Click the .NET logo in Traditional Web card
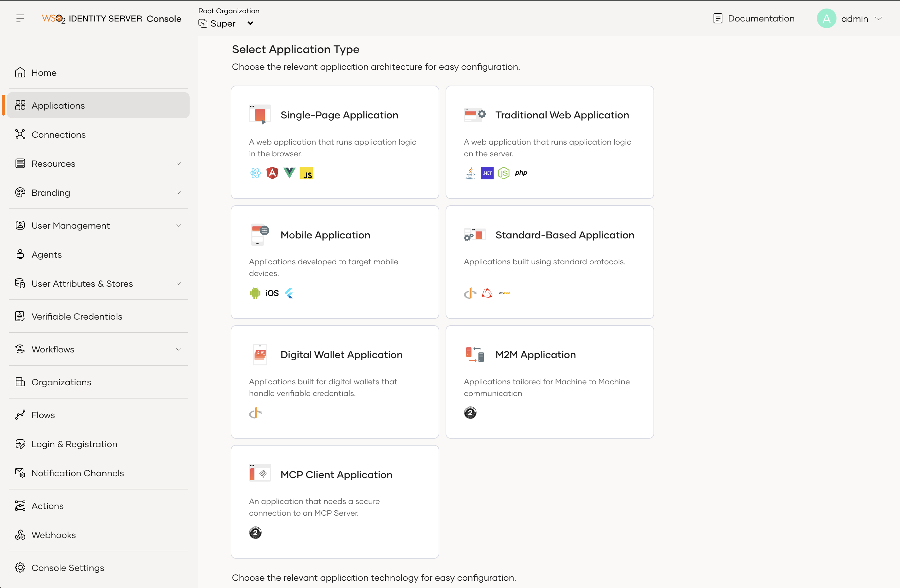Screen dimensions: 900x588 pyautogui.click(x=487, y=173)
